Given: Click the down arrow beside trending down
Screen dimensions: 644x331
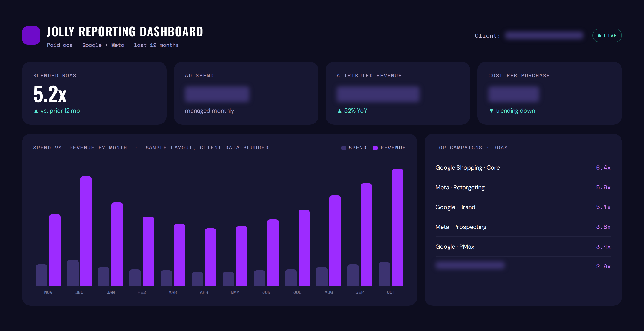Looking at the screenshot, I should coord(491,111).
